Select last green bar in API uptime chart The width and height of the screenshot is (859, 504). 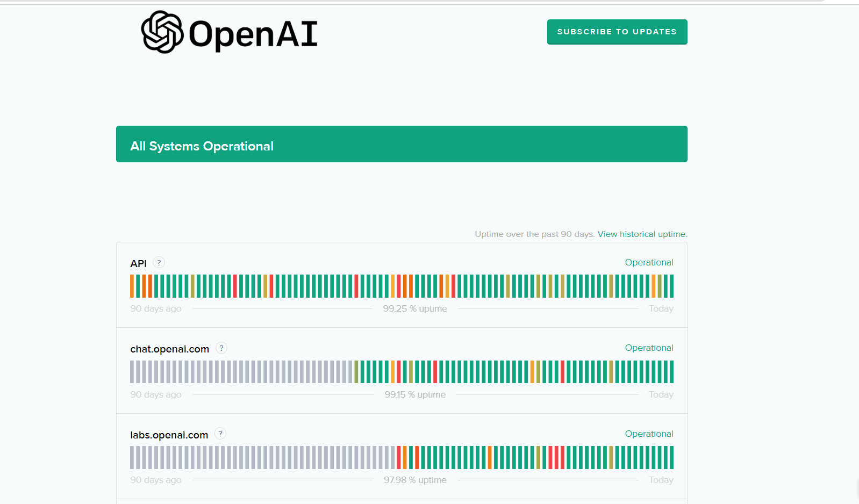coord(671,286)
